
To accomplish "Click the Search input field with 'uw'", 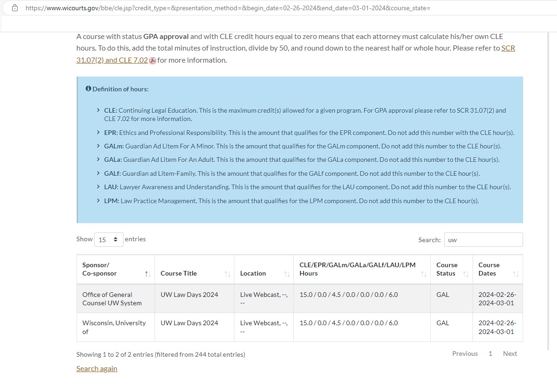I will pos(483,240).
